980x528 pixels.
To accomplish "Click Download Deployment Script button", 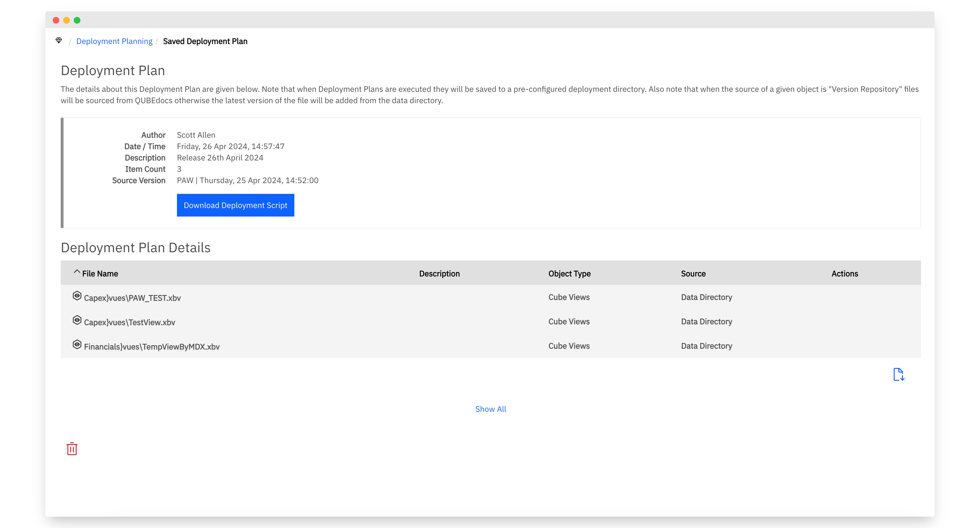I will 235,205.
